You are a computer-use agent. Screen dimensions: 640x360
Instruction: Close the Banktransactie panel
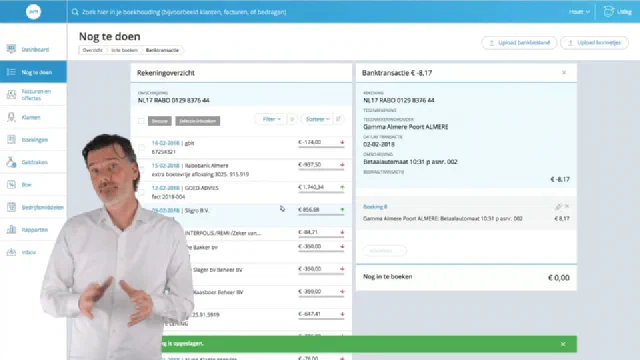(x=564, y=73)
